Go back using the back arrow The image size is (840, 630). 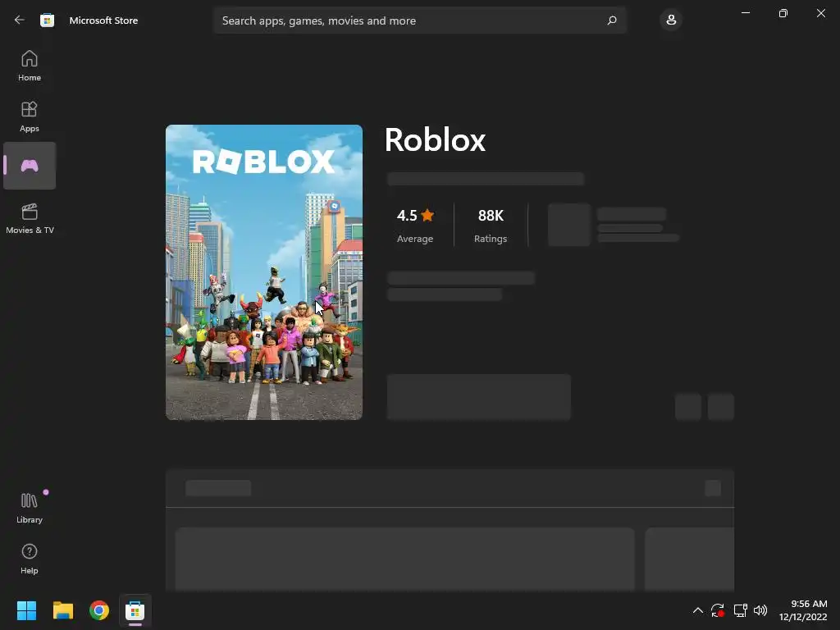[x=20, y=21]
